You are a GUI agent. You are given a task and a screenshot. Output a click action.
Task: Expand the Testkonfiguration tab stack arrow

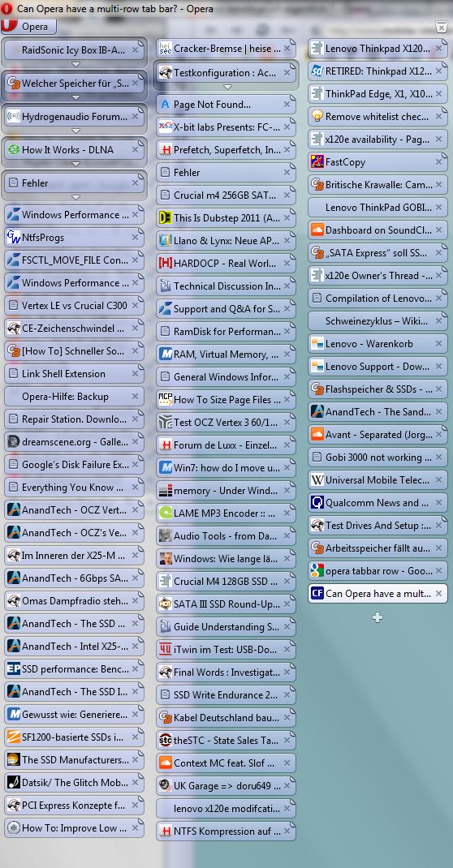pyautogui.click(x=227, y=87)
